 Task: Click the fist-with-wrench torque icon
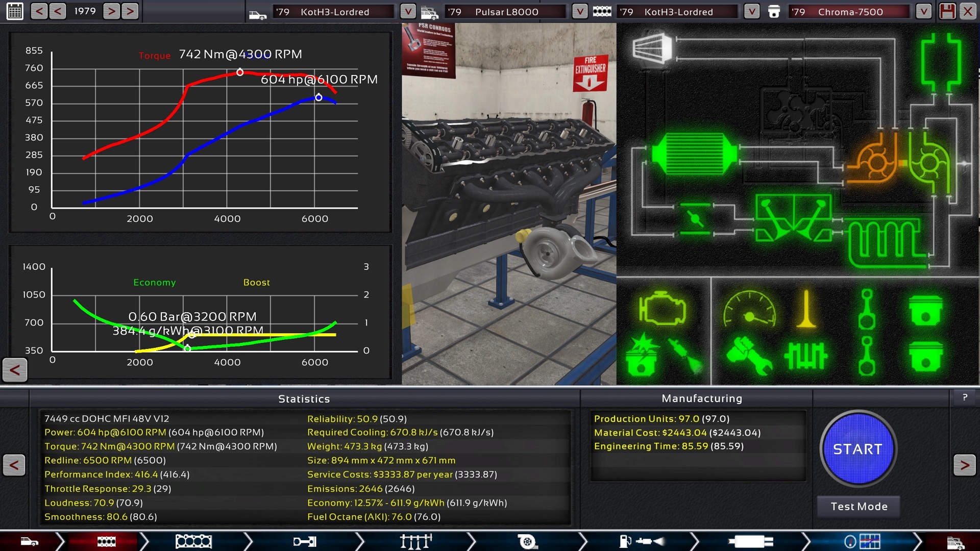tap(748, 356)
